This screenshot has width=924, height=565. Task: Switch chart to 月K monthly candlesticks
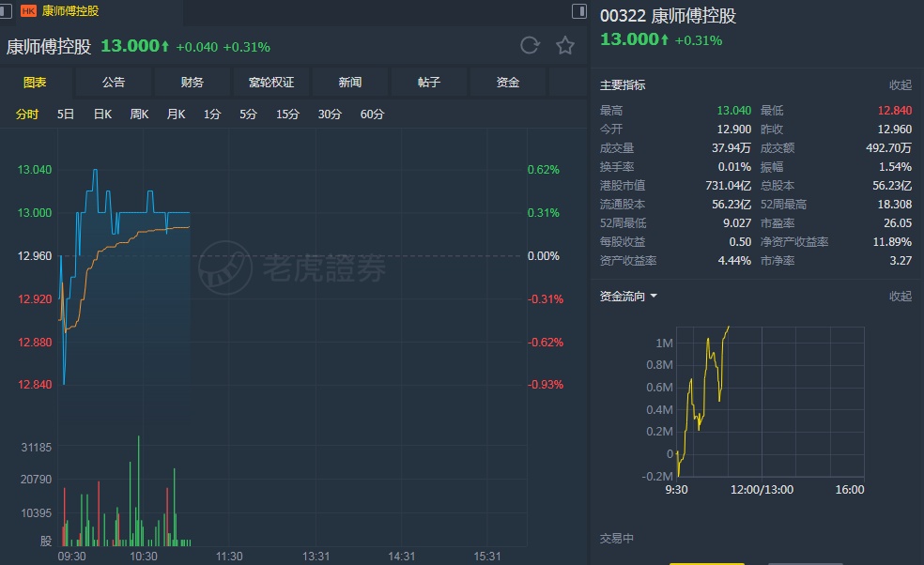pos(176,115)
